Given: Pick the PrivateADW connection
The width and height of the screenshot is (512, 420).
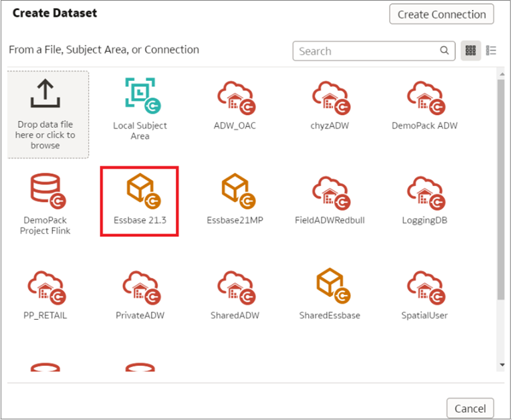Looking at the screenshot, I should (140, 288).
